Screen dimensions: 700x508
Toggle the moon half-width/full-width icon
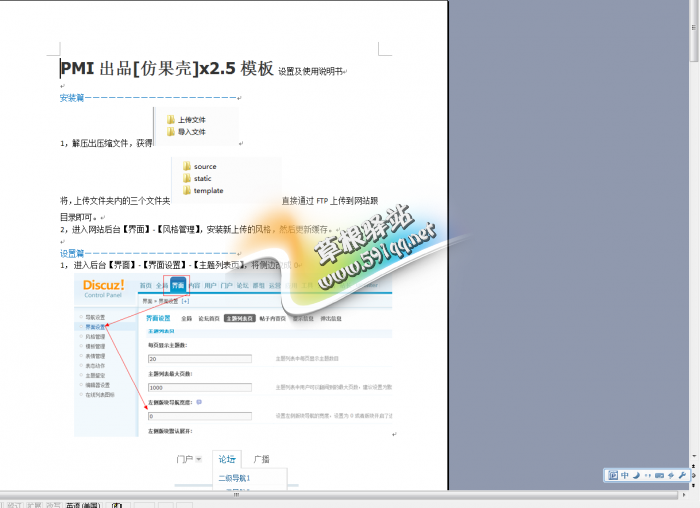pos(637,475)
